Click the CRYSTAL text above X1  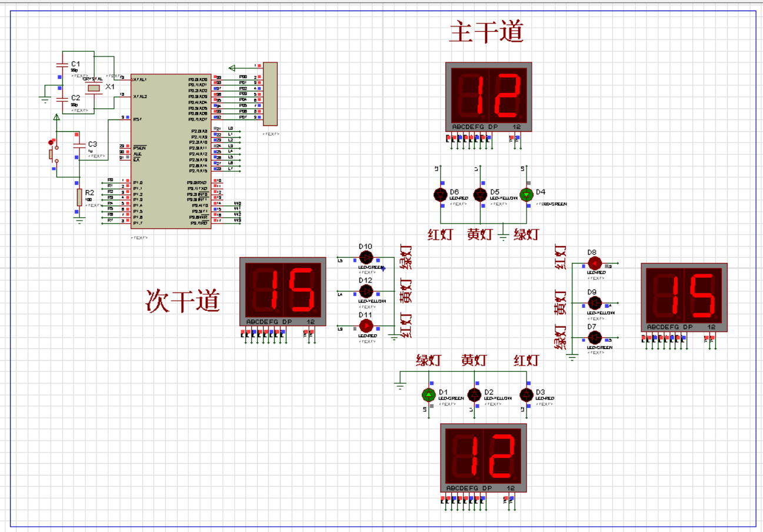(93, 78)
